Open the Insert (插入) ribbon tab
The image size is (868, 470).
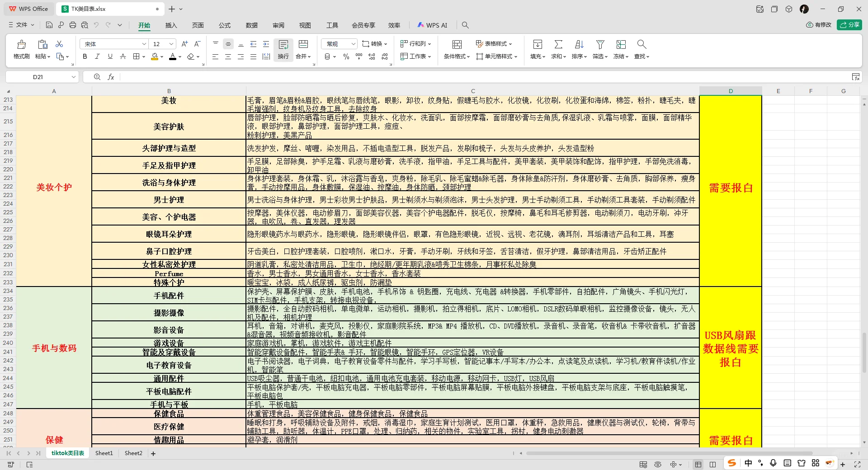click(x=171, y=25)
